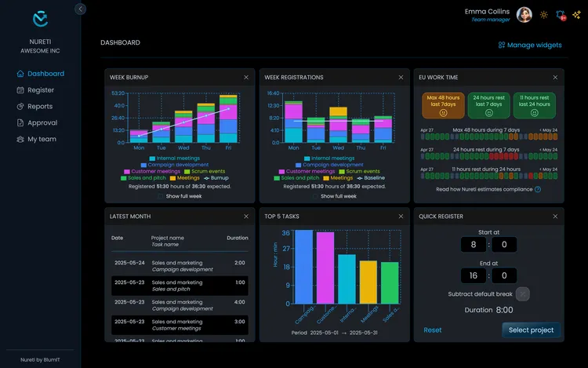Viewport: 588px width, 368px height.
Task: Open notifications from the bell icon
Action: [561, 15]
